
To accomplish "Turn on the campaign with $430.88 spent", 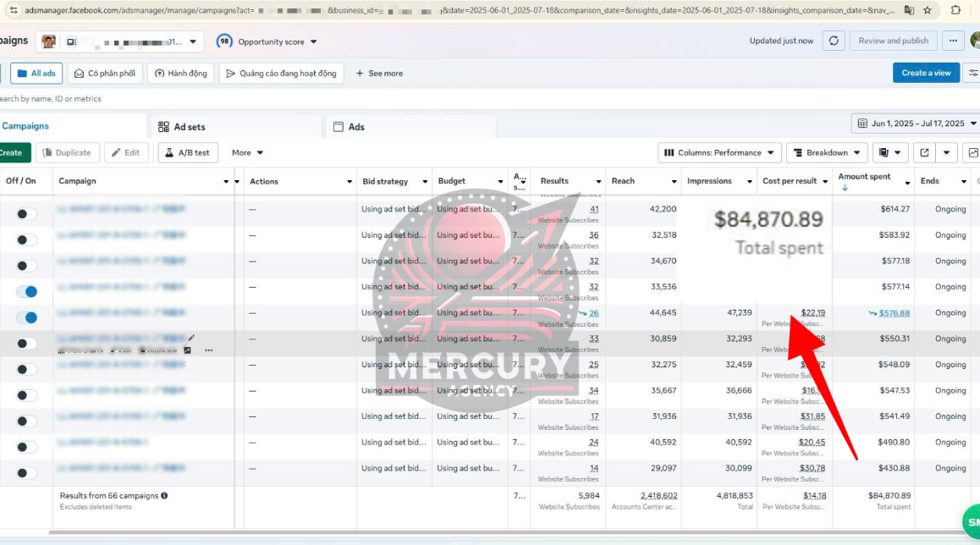I will pos(26,472).
